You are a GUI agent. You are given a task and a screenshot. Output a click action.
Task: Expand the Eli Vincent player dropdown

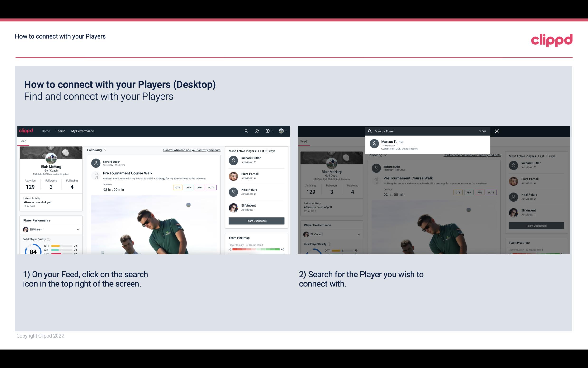(78, 229)
